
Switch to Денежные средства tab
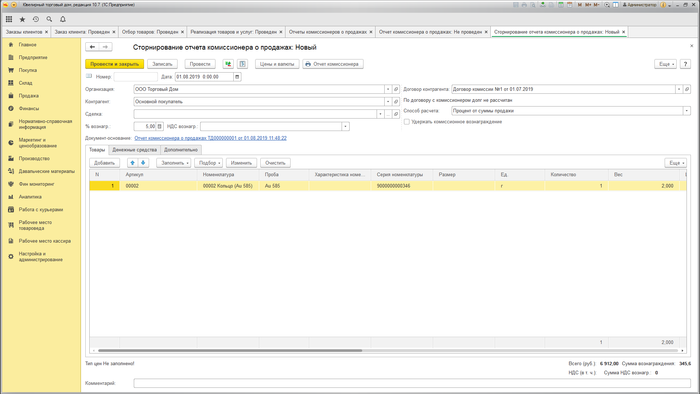pos(134,150)
